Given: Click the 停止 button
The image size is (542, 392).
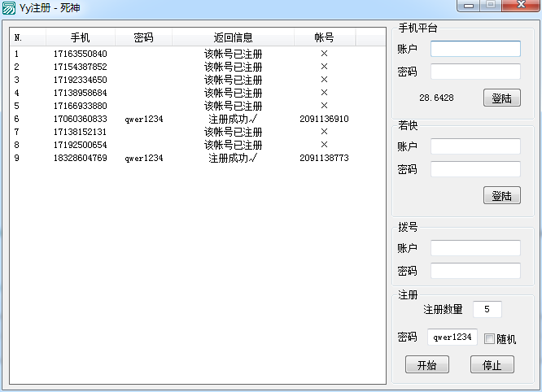Looking at the screenshot, I should [492, 365].
